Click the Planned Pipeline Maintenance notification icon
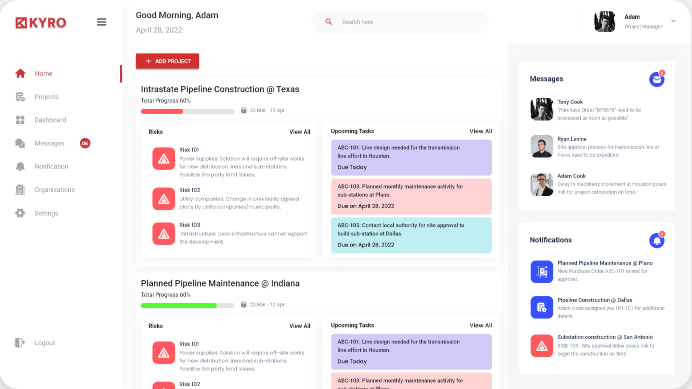 pos(542,272)
